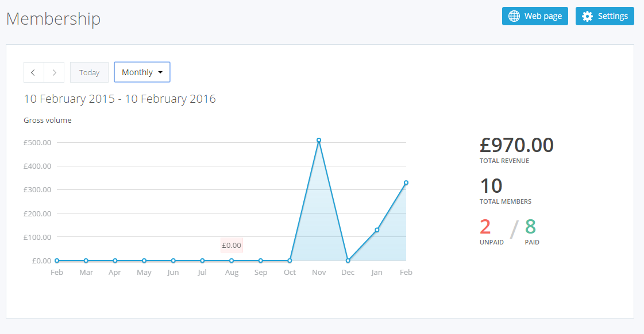Screen dimensions: 644x334
Task: Go to next period with right chevron
Action: click(x=54, y=72)
